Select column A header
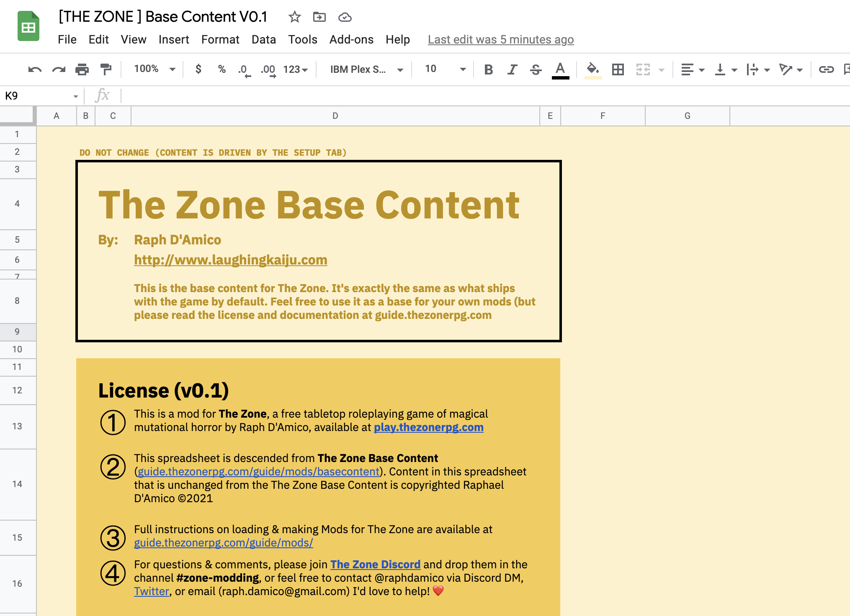 pos(57,116)
